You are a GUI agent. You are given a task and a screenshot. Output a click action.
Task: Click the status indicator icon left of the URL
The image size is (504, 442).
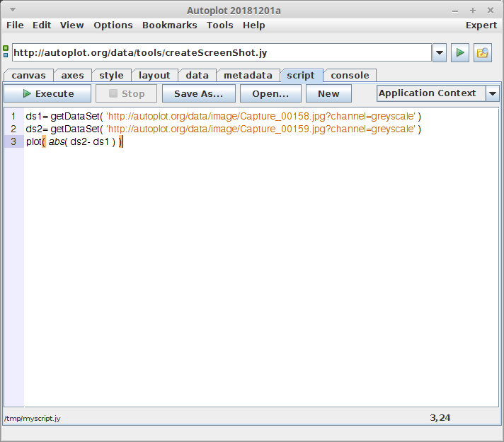click(x=6, y=52)
